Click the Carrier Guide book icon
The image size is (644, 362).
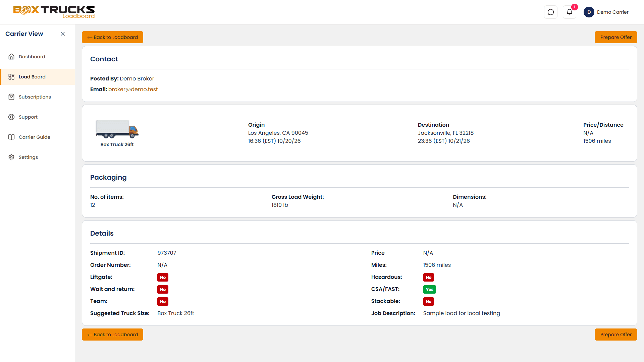11,137
